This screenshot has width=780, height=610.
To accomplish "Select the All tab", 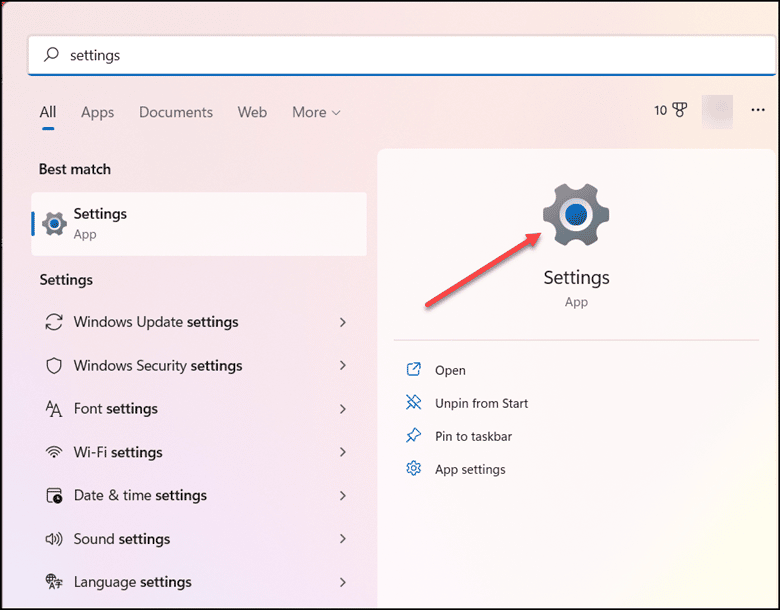I will [x=48, y=112].
